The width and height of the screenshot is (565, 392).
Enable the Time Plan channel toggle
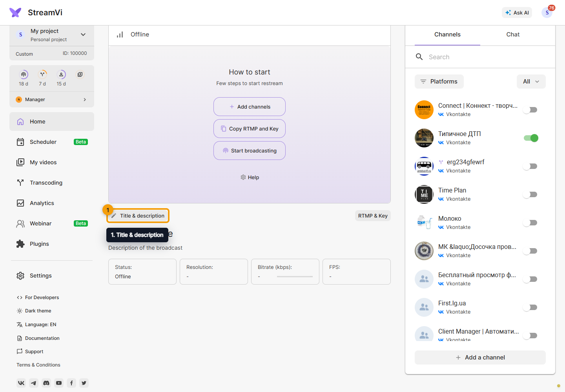[530, 194]
